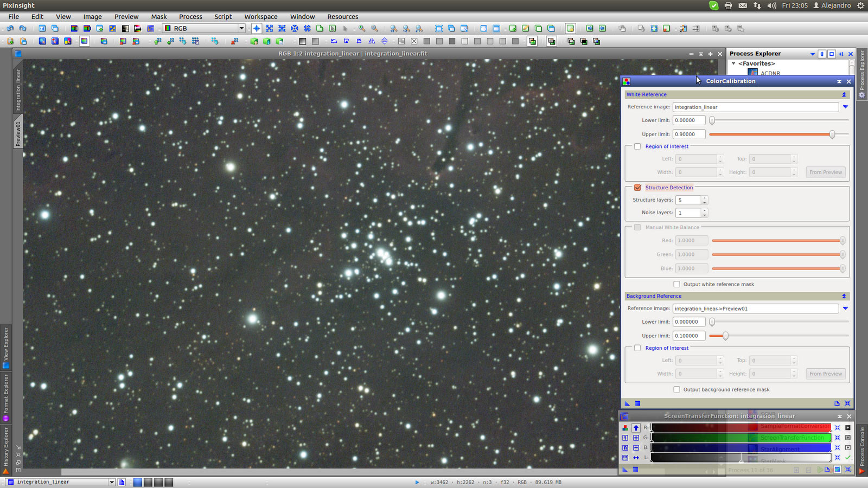Open the Process Console side panel
868x488 pixels.
pyautogui.click(x=861, y=447)
